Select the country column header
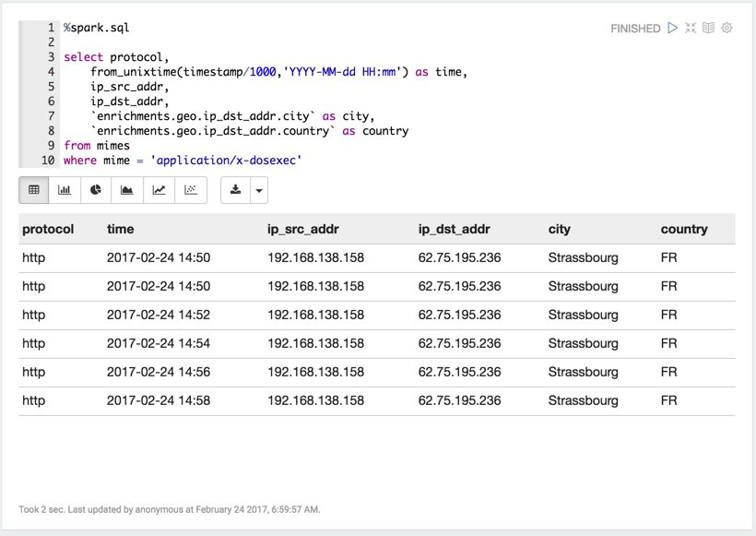The image size is (756, 536). (684, 229)
